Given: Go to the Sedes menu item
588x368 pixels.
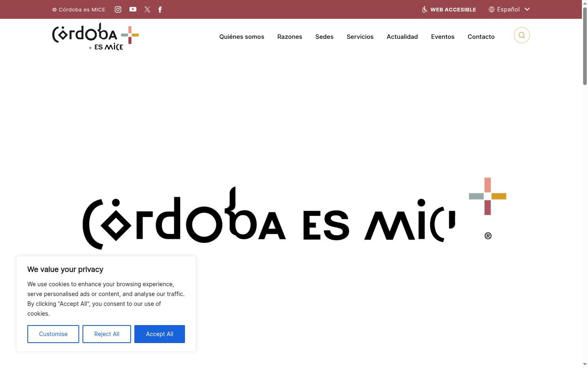Looking at the screenshot, I should point(324,37).
